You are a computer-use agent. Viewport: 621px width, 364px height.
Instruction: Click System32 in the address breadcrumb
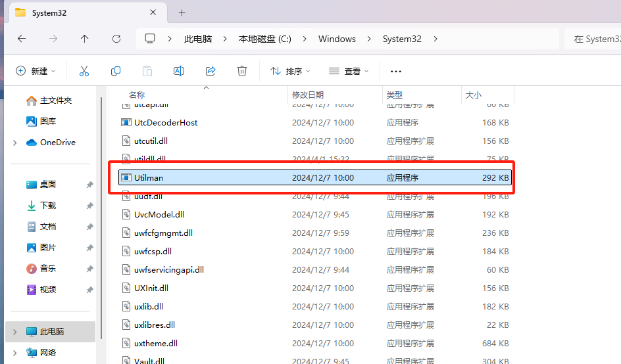pyautogui.click(x=402, y=39)
